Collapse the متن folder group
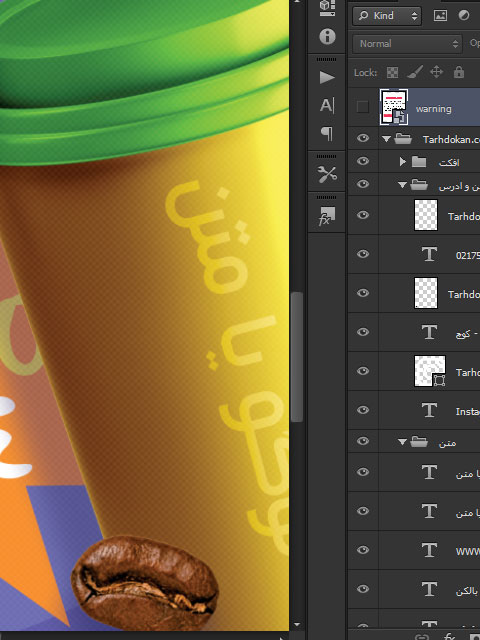480x640 pixels. (x=402, y=442)
